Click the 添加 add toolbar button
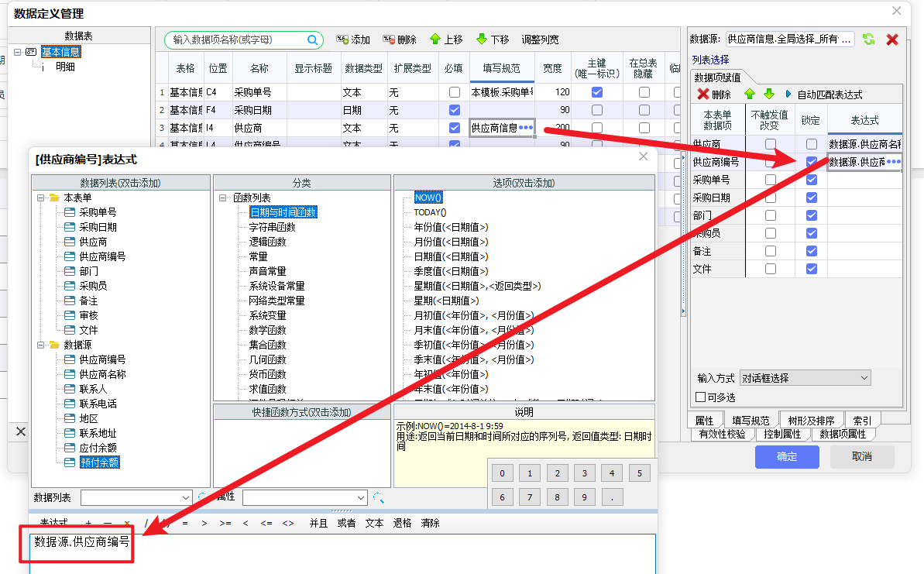This screenshot has height=574, width=924. (353, 40)
